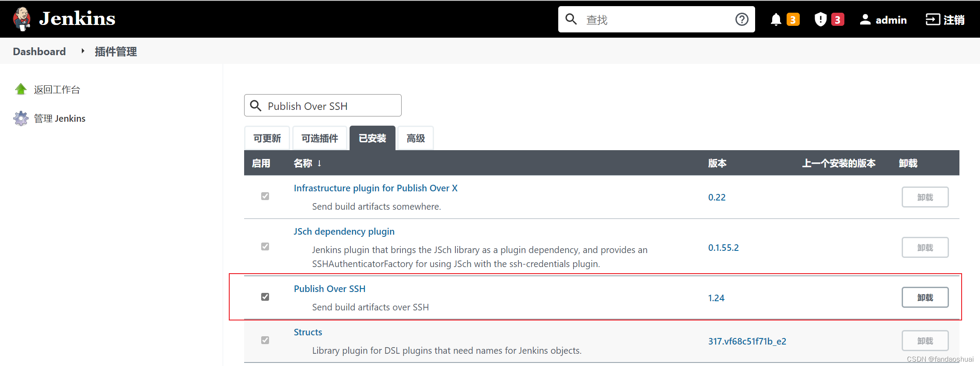Click 上一个安装的版本 column header
980x366 pixels.
coord(839,163)
